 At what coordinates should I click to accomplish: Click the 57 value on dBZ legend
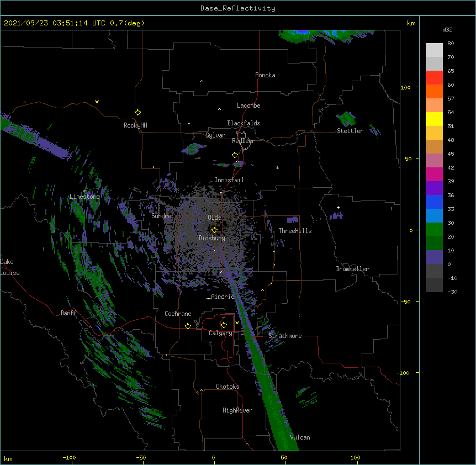click(x=451, y=99)
